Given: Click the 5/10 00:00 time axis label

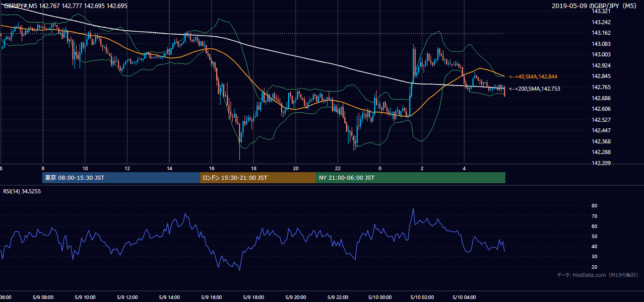Looking at the screenshot, I should coord(380,297).
